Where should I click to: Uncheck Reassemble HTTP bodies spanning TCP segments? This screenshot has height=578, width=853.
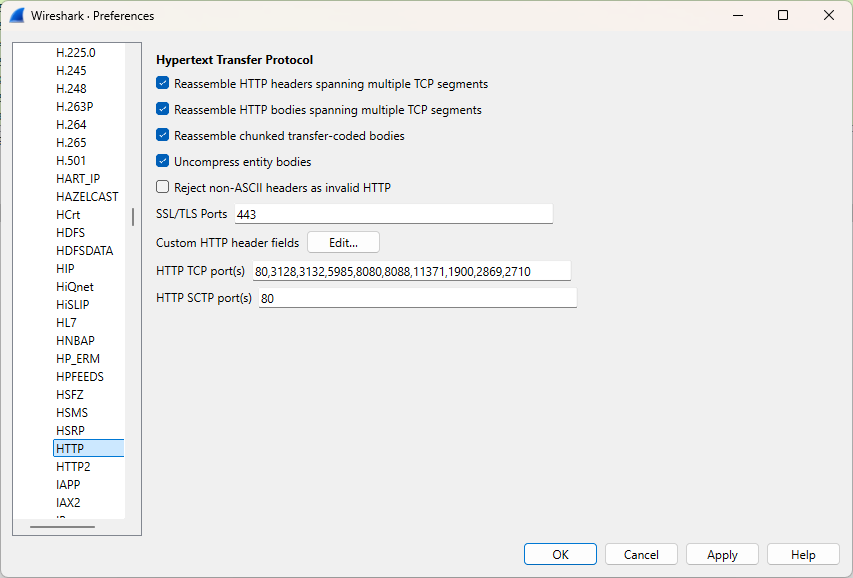pyautogui.click(x=162, y=109)
